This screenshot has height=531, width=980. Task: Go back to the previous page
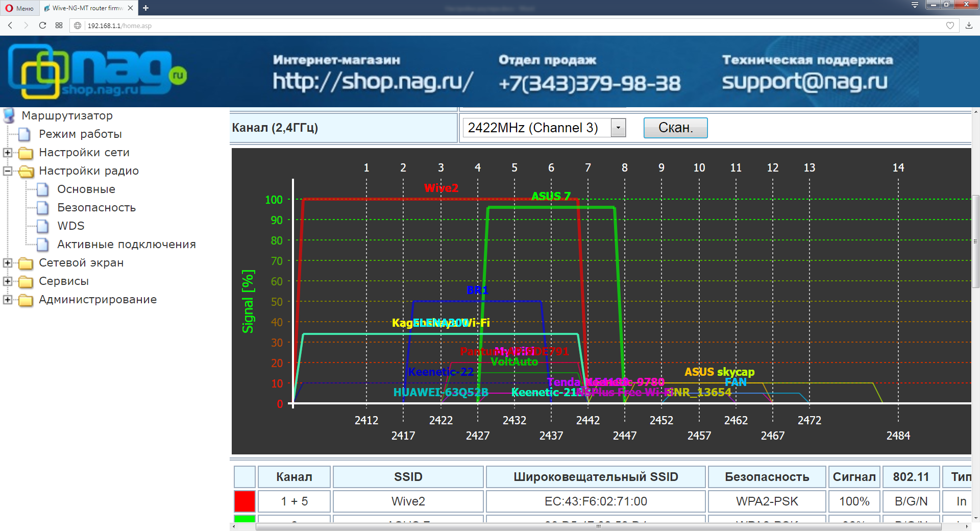pyautogui.click(x=10, y=25)
